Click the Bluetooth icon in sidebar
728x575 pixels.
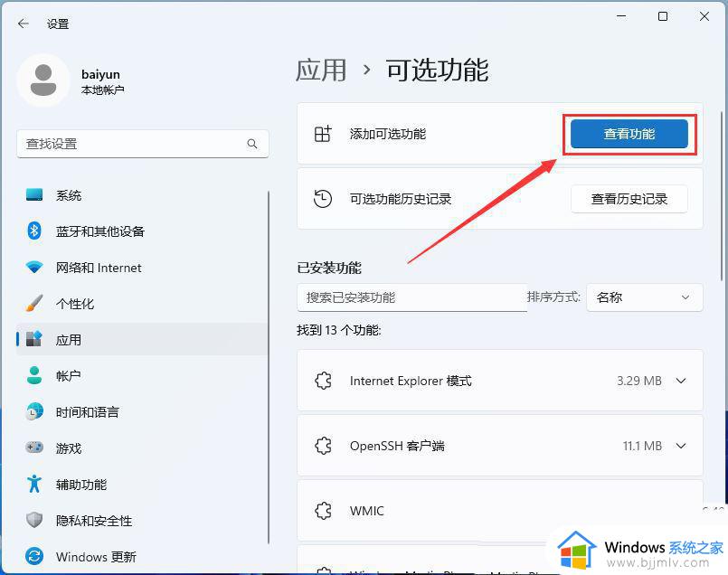tap(34, 231)
